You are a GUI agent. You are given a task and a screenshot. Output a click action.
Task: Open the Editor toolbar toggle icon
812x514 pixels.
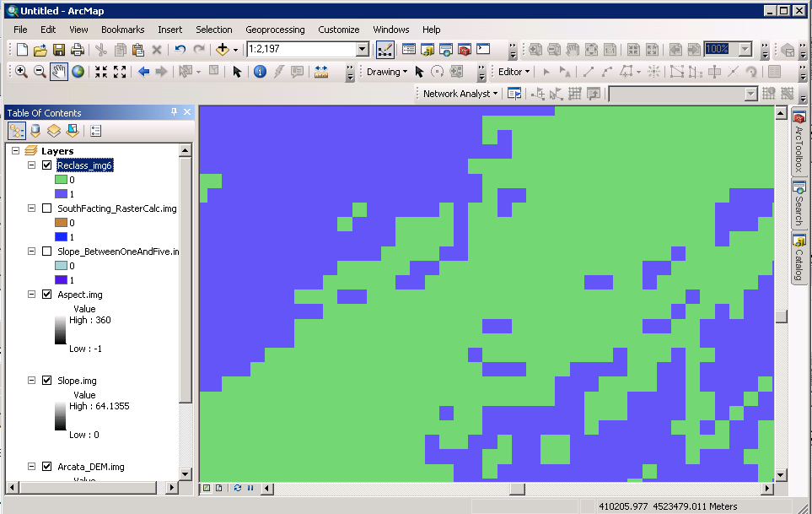384,50
